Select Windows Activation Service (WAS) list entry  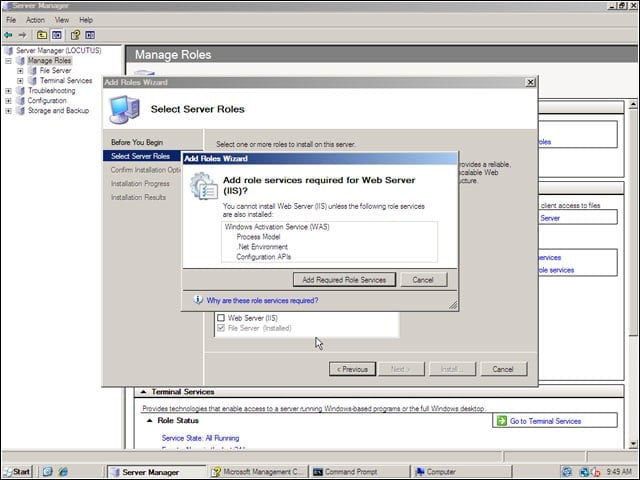point(277,227)
